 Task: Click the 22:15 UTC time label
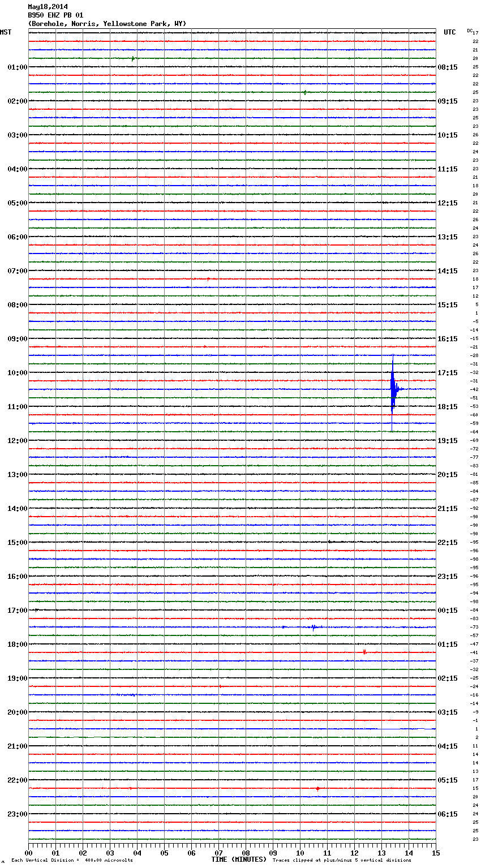pos(448,543)
